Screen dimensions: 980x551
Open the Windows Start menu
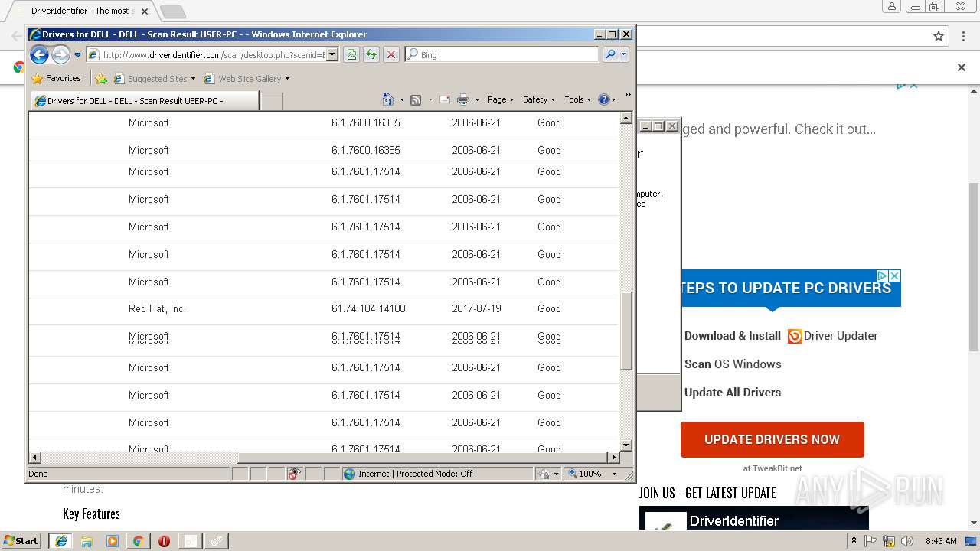point(21,541)
